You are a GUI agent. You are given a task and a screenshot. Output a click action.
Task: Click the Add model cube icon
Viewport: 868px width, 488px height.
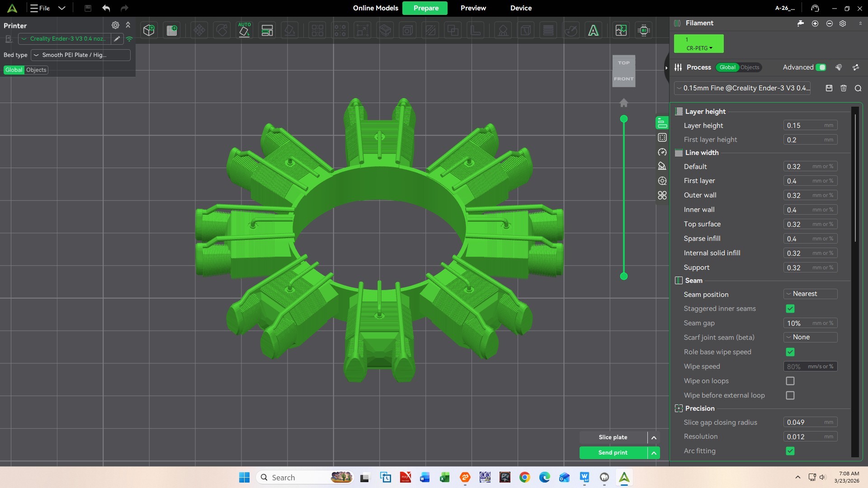click(149, 30)
